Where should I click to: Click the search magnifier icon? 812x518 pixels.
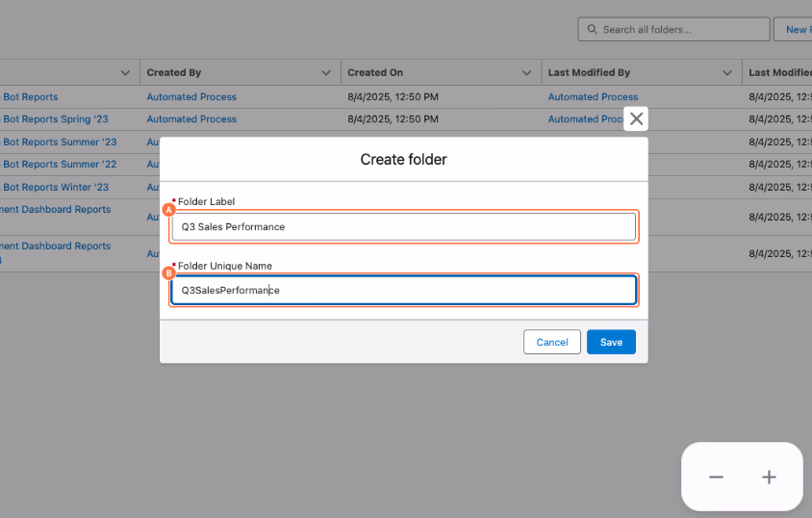coord(592,30)
